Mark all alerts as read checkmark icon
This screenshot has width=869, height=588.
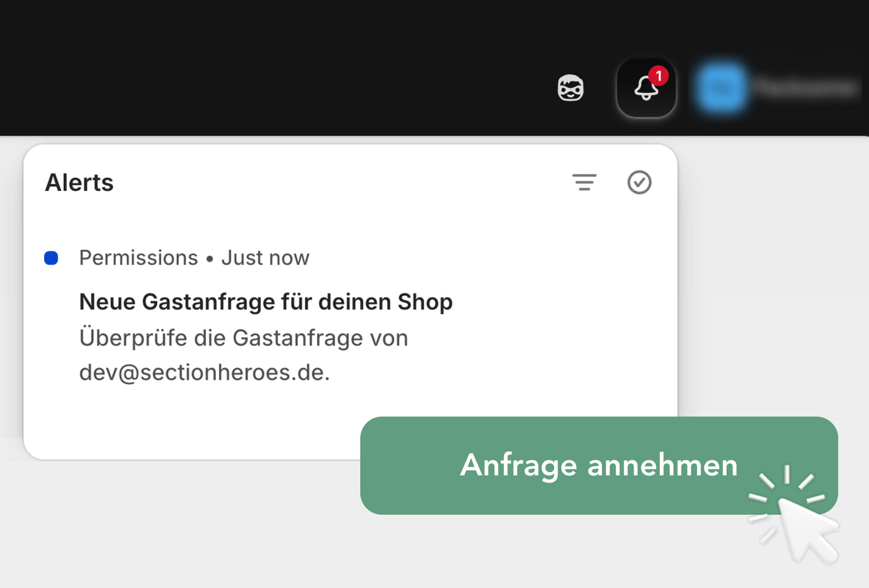(x=639, y=182)
